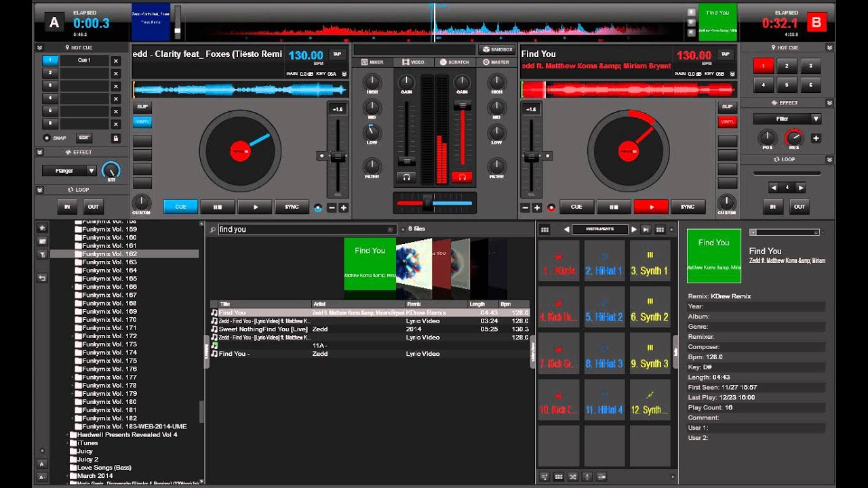This screenshot has width=868, height=488.
Task: Open the Filter effect dropdown on deck B
Action: [787, 119]
